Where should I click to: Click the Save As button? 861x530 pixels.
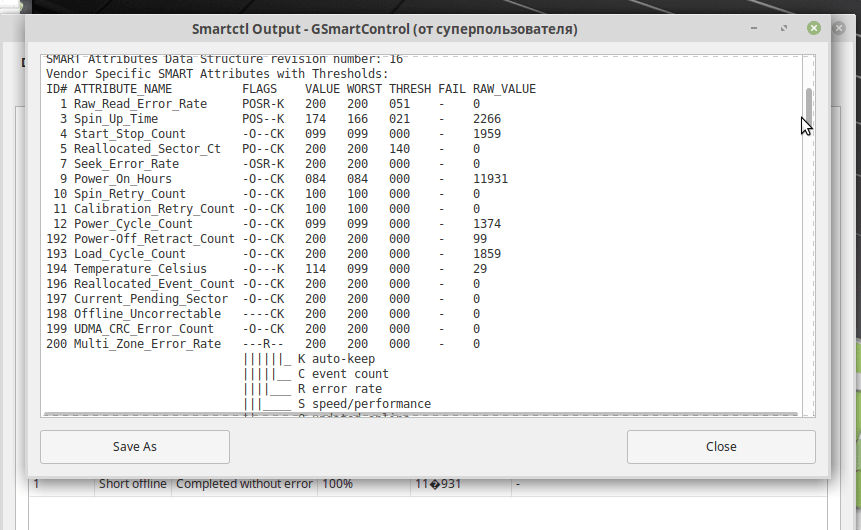(135, 447)
